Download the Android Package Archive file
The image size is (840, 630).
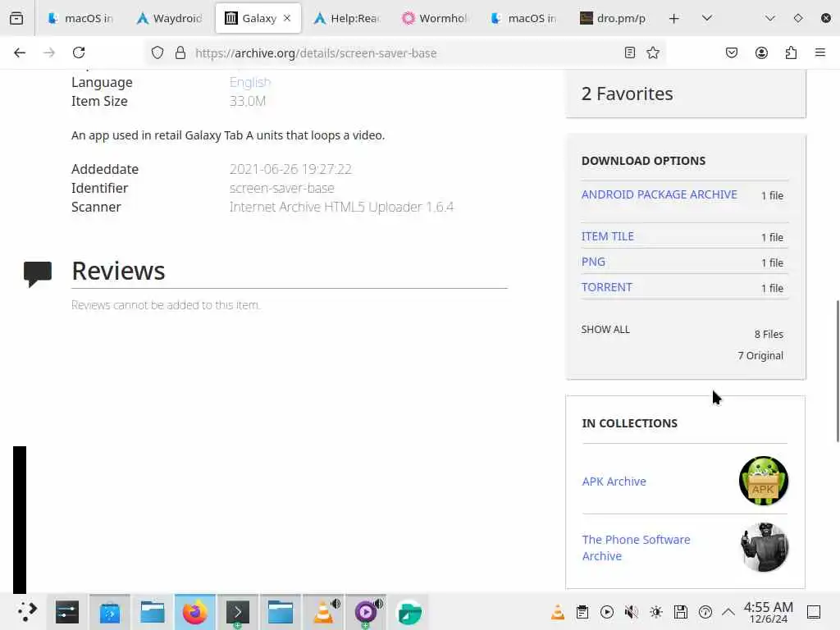660,194
